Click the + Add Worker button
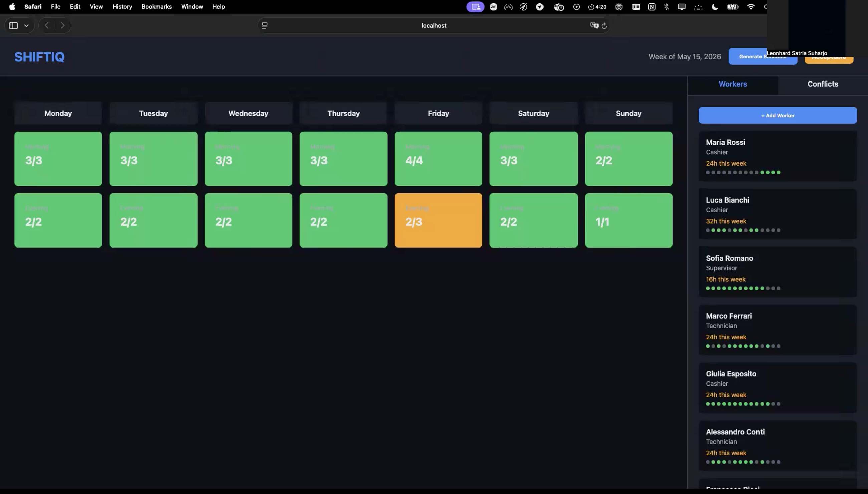This screenshot has width=868, height=494. pos(778,115)
